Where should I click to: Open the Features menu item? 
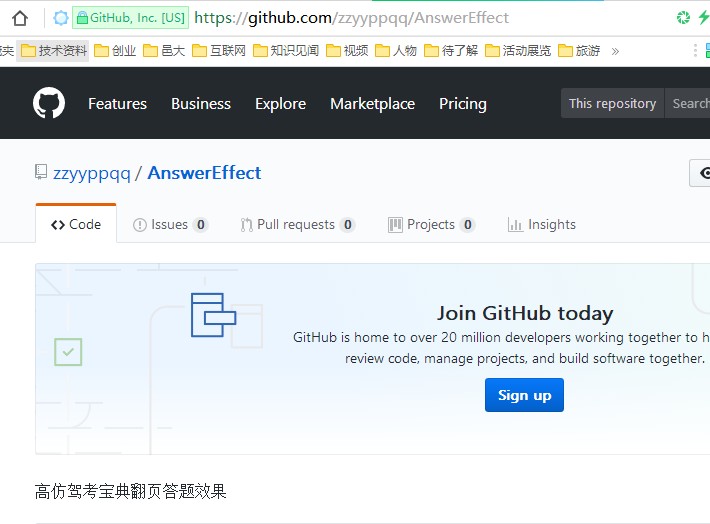coord(117,104)
